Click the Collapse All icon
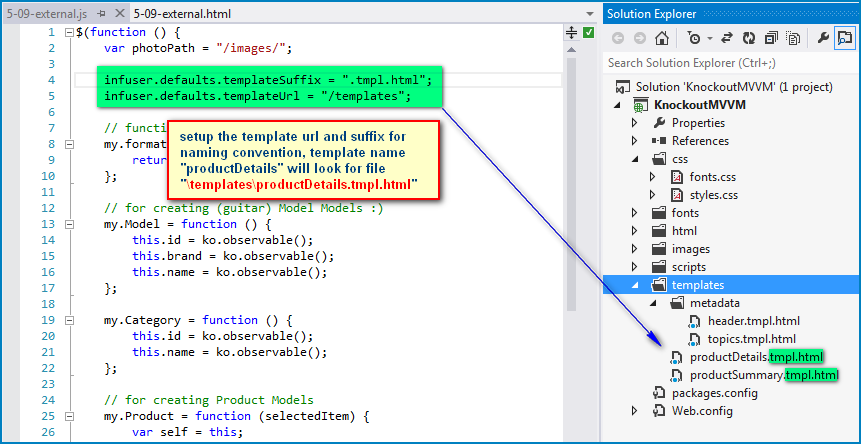The height and width of the screenshot is (444, 861). coord(771,38)
